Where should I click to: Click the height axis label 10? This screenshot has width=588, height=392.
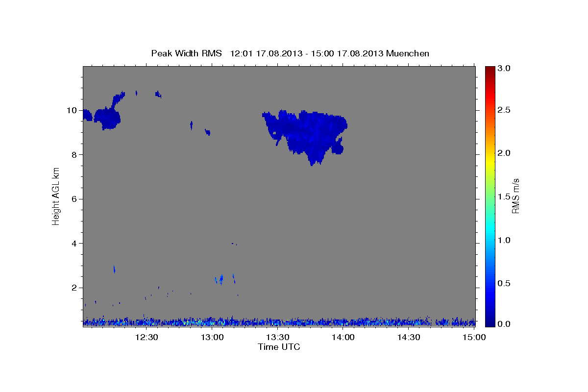(72, 110)
